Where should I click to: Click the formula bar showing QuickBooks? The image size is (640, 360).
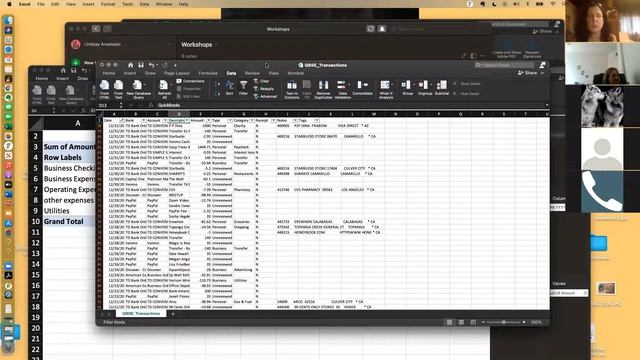(x=351, y=105)
